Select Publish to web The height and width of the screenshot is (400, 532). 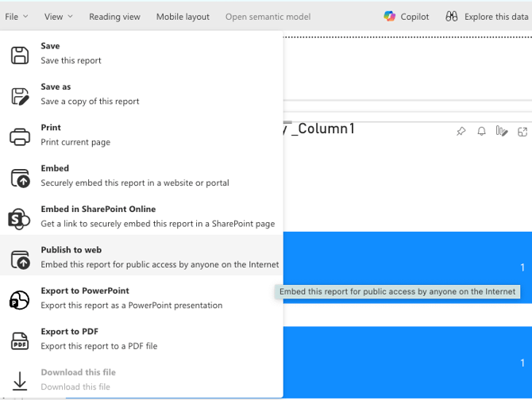point(141,256)
